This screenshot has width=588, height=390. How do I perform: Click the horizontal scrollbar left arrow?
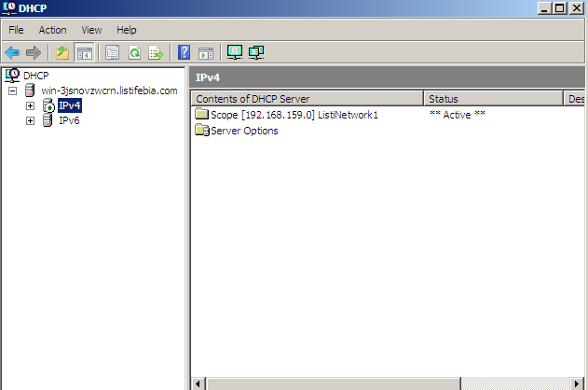198,383
